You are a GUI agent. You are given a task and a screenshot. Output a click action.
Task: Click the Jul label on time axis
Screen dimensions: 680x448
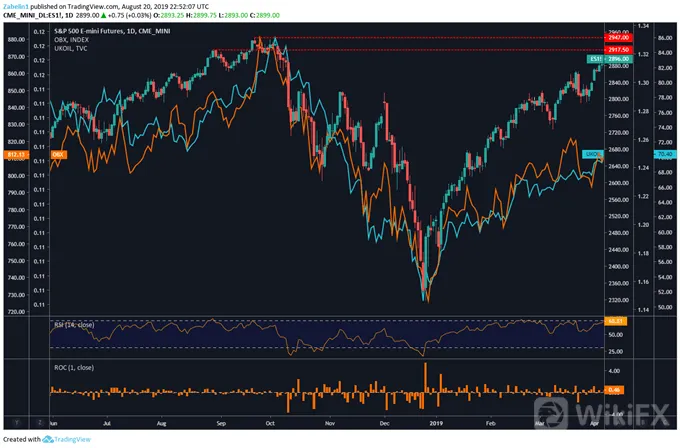coord(107,423)
